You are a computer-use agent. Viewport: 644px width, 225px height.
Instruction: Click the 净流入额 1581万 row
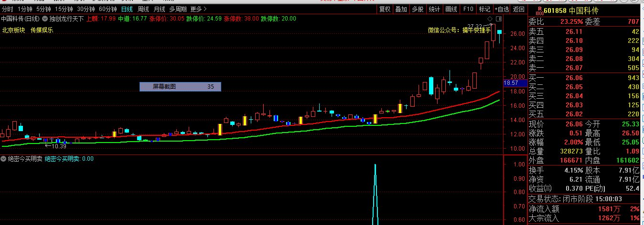[x=584, y=209]
